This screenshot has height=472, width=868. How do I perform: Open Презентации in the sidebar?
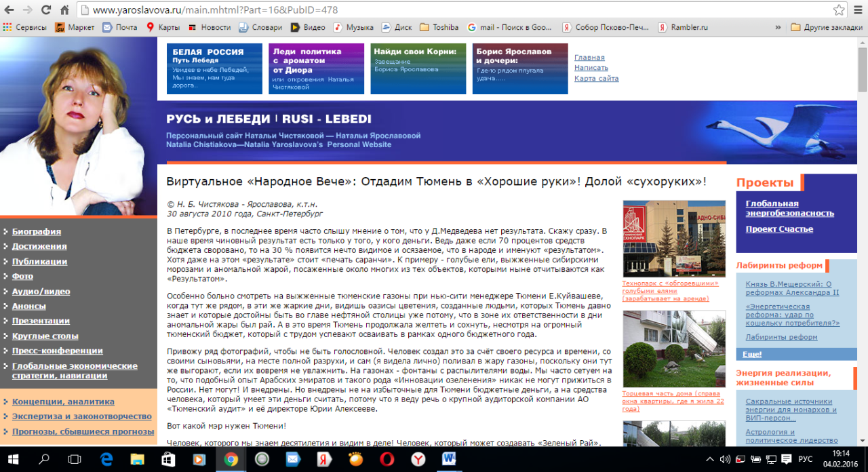(41, 321)
